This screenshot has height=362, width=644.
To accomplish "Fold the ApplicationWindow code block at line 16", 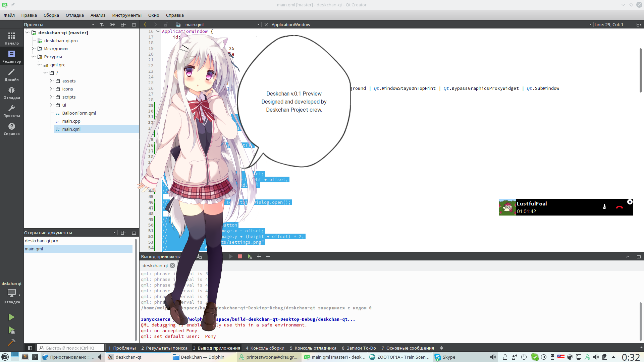I will point(158,32).
